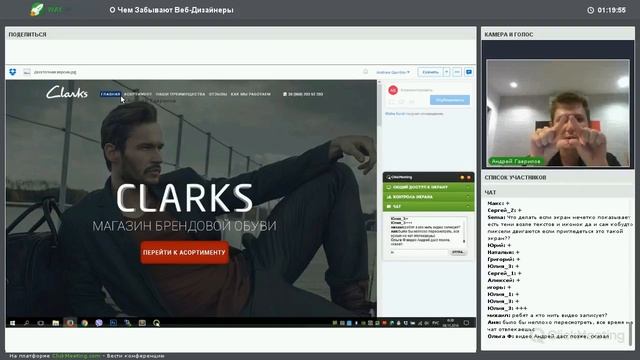Viewport: 640px width, 360px height.
Task: Click the михаил chat message about video recording
Action: [x=547, y=315]
